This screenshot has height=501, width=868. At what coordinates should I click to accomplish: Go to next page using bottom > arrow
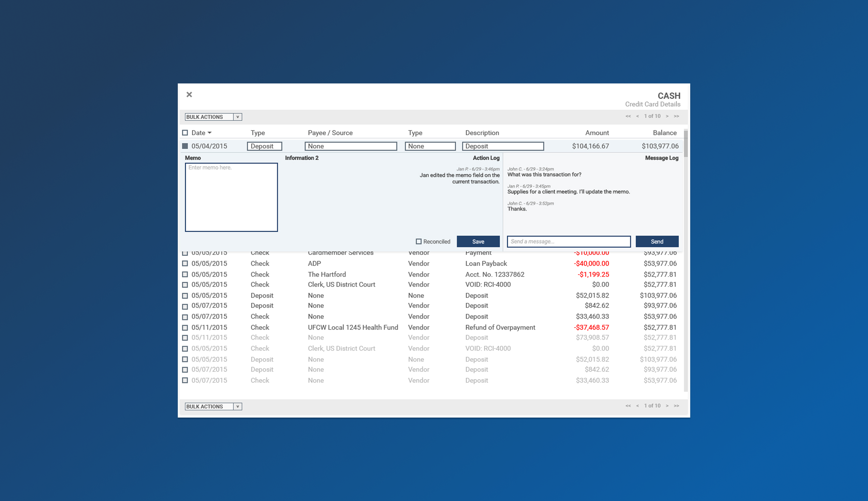click(x=667, y=406)
